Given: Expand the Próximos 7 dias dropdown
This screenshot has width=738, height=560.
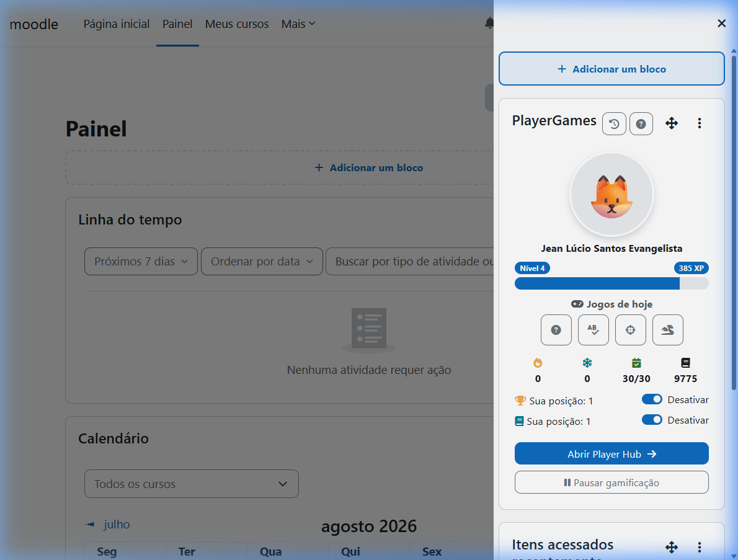Looking at the screenshot, I should click(x=141, y=261).
